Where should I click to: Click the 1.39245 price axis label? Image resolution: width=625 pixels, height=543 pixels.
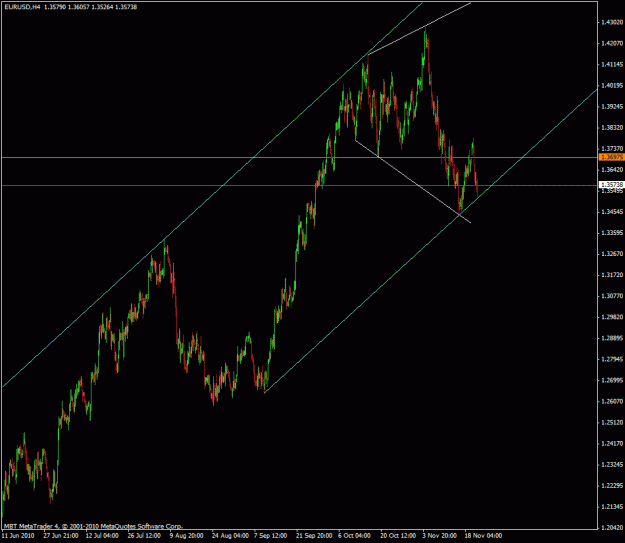[612, 106]
